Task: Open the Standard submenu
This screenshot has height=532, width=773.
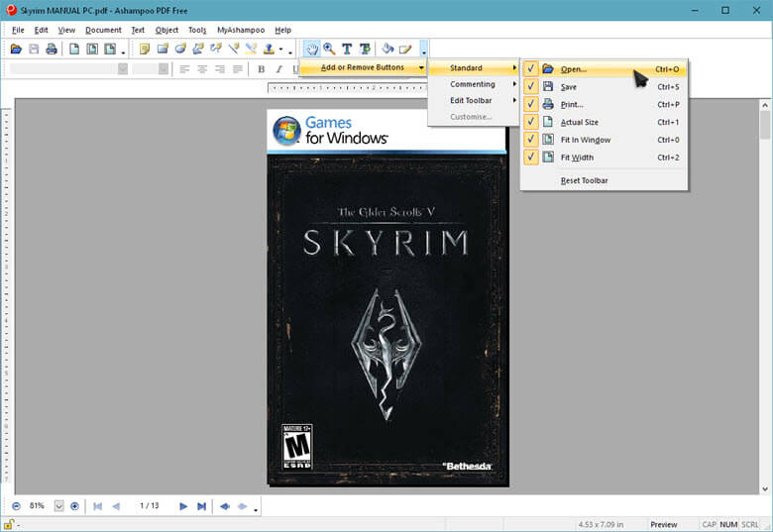Action: (474, 68)
